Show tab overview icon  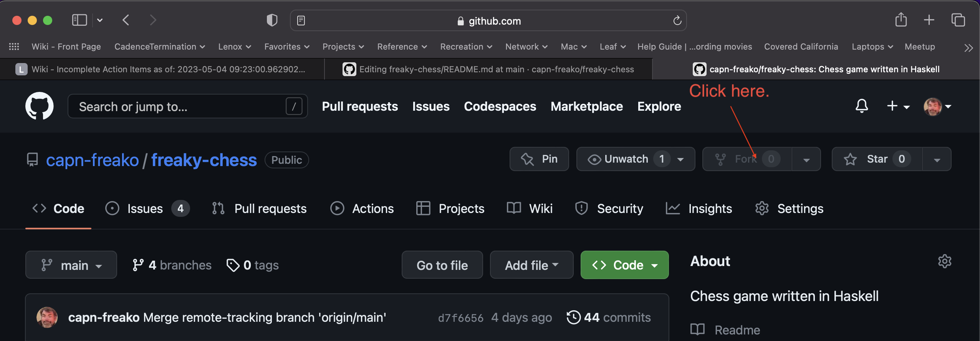click(x=958, y=20)
